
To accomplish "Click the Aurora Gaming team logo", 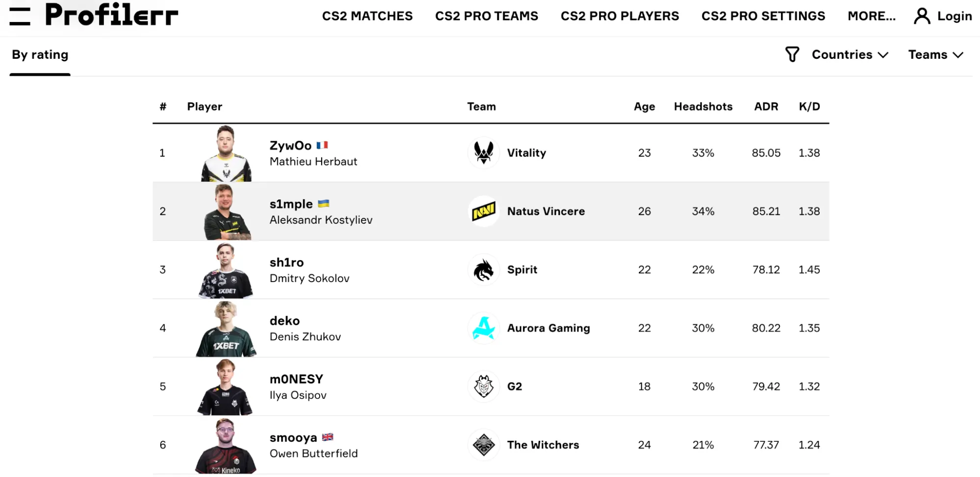I will coord(484,328).
